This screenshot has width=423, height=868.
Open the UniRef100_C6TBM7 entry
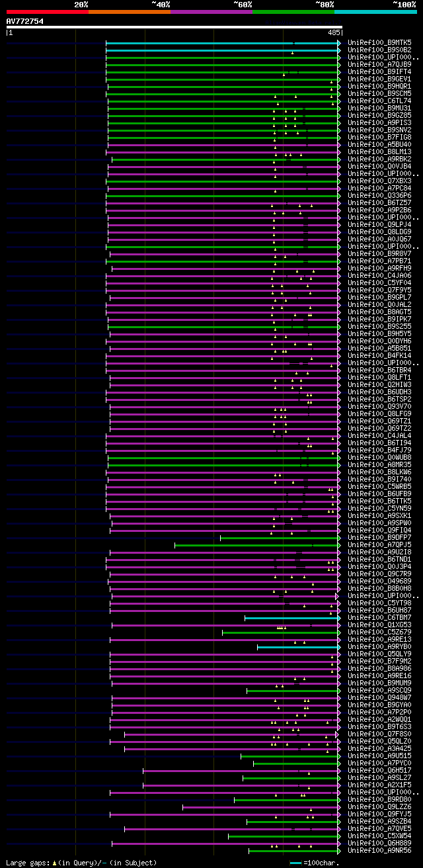point(379,617)
